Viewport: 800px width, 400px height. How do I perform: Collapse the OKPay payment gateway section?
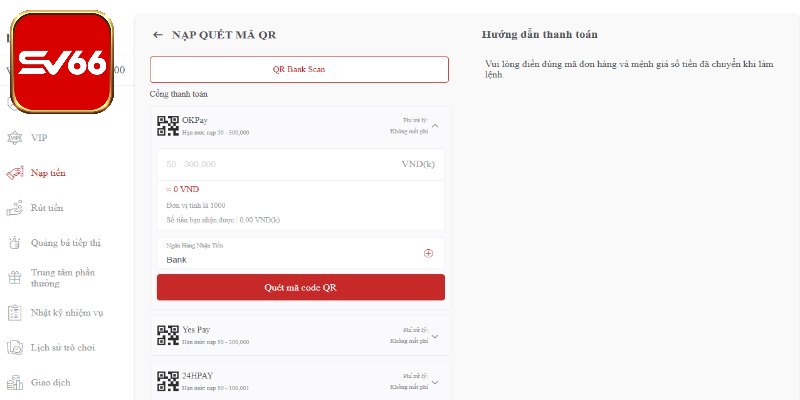435,126
